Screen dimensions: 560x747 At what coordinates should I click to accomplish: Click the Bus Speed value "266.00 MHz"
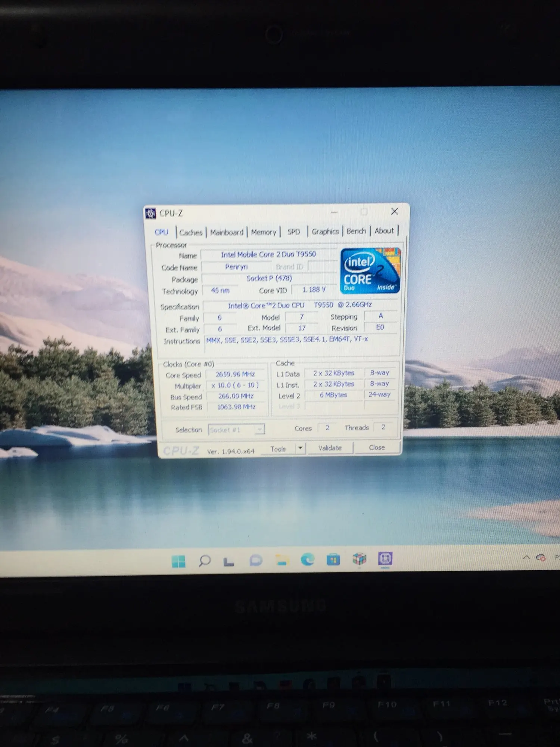pyautogui.click(x=236, y=396)
